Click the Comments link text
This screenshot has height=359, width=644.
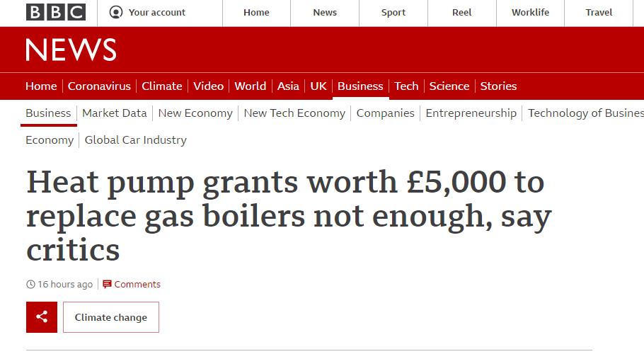coord(137,284)
